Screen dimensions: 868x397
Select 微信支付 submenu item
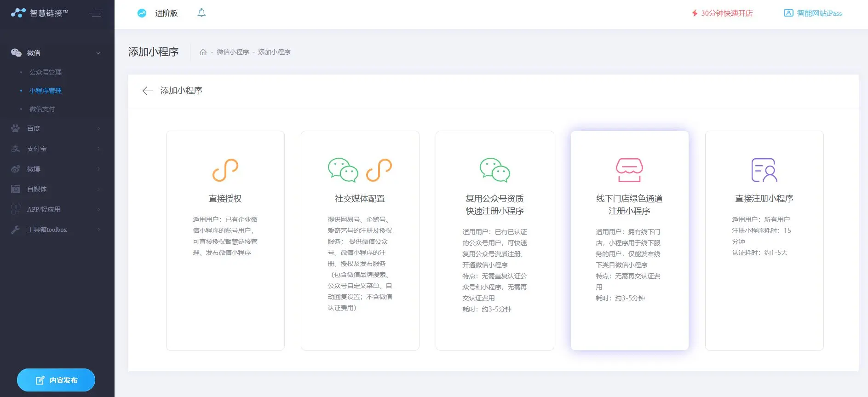pyautogui.click(x=42, y=109)
